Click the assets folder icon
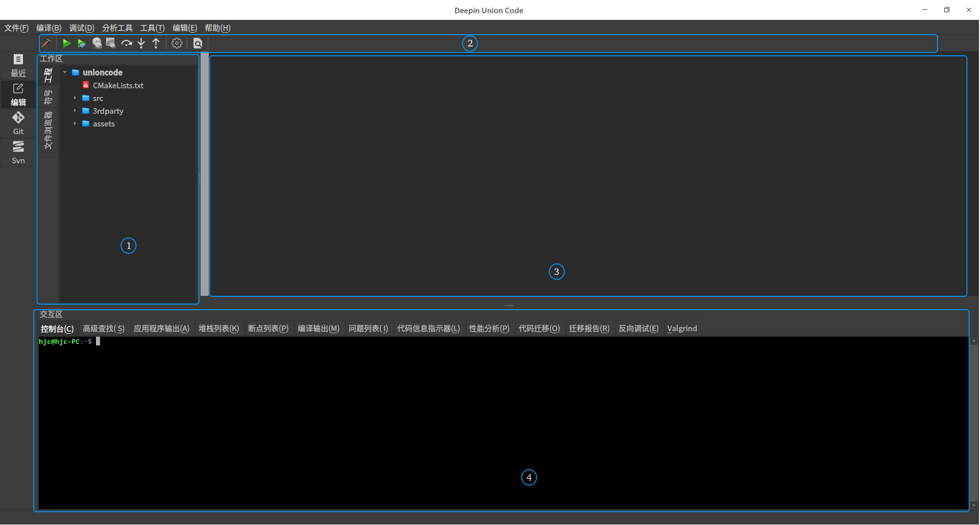The height and width of the screenshot is (525, 980). [x=86, y=123]
